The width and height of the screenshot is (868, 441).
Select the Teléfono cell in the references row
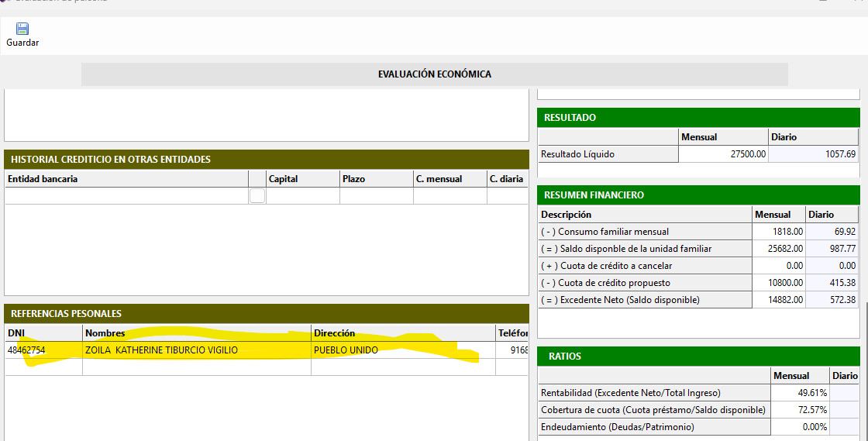pyautogui.click(x=513, y=350)
